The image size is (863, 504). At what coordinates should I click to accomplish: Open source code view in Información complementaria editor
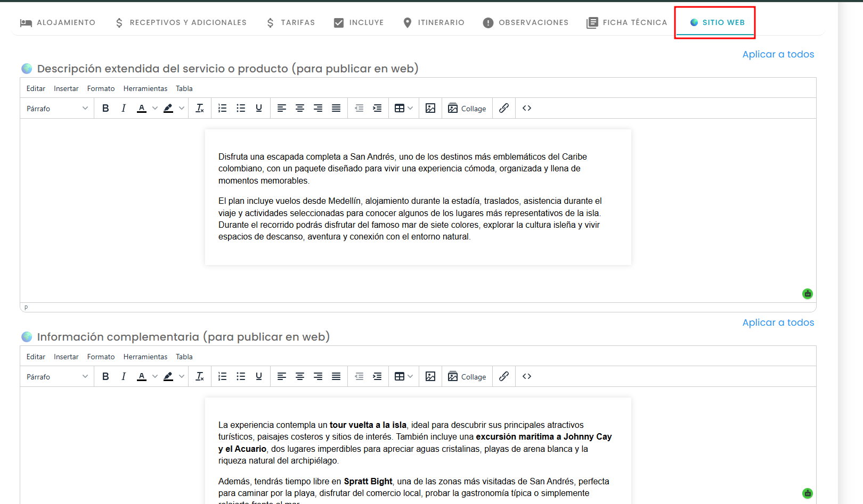coord(527,376)
